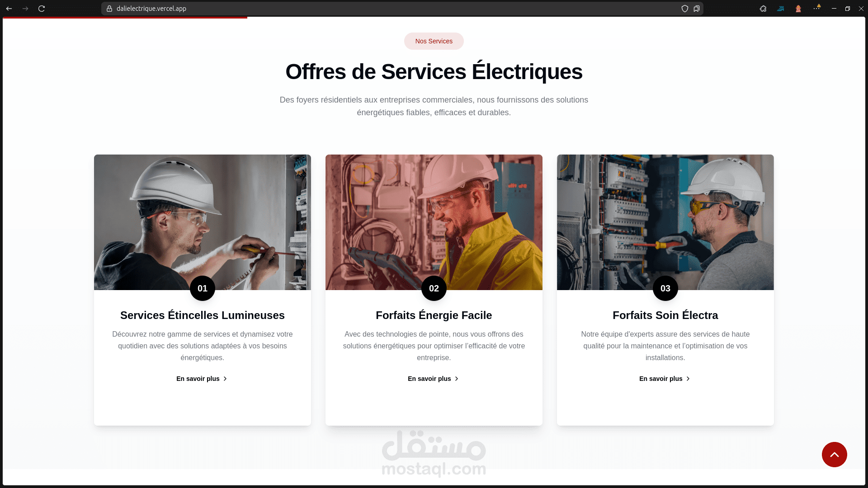Open the puzzle-piece extensions icon
This screenshot has width=868, height=488.
pos(763,9)
